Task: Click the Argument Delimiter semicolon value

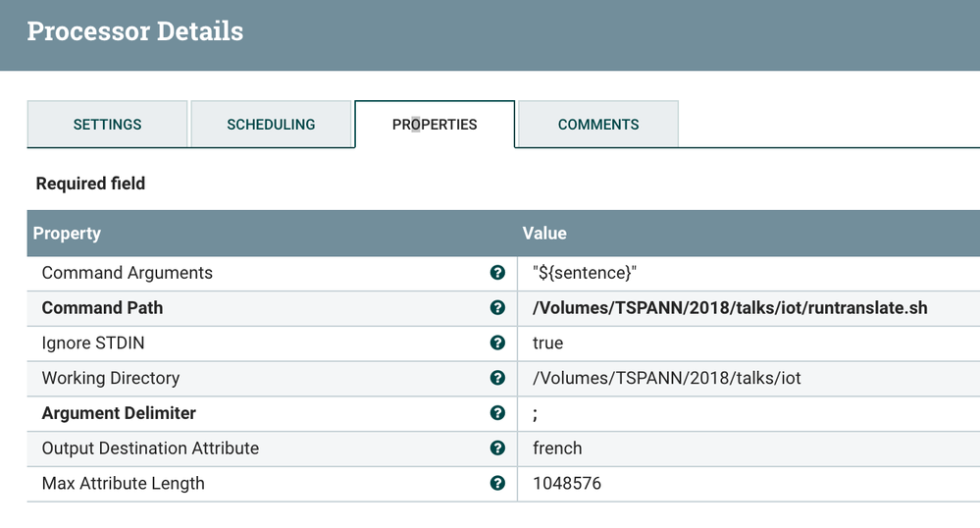Action: (x=536, y=413)
